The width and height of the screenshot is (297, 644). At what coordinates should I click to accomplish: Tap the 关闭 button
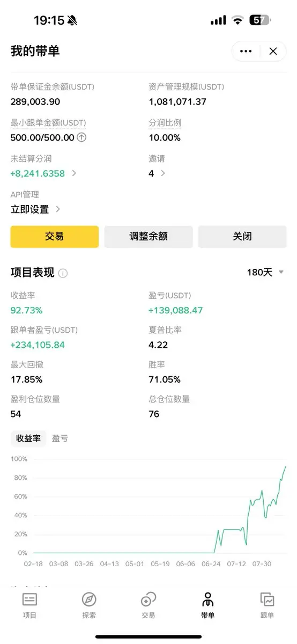242,237
